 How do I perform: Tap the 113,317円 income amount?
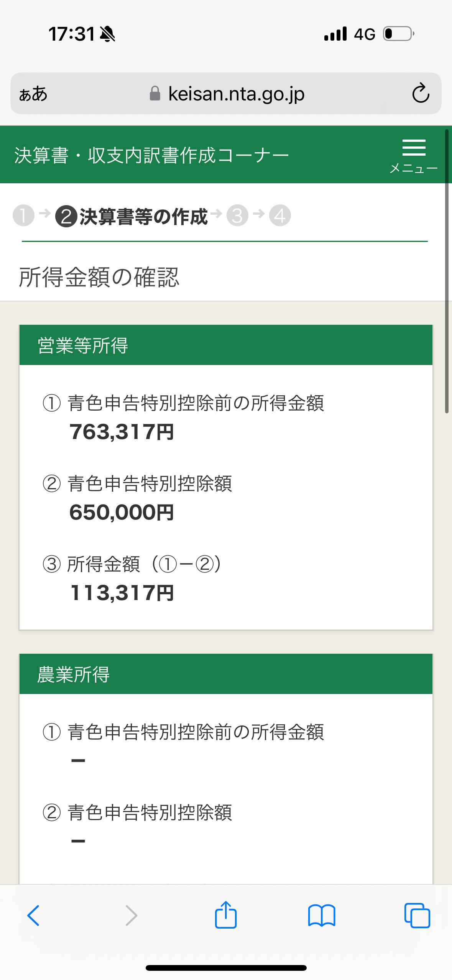pos(122,593)
